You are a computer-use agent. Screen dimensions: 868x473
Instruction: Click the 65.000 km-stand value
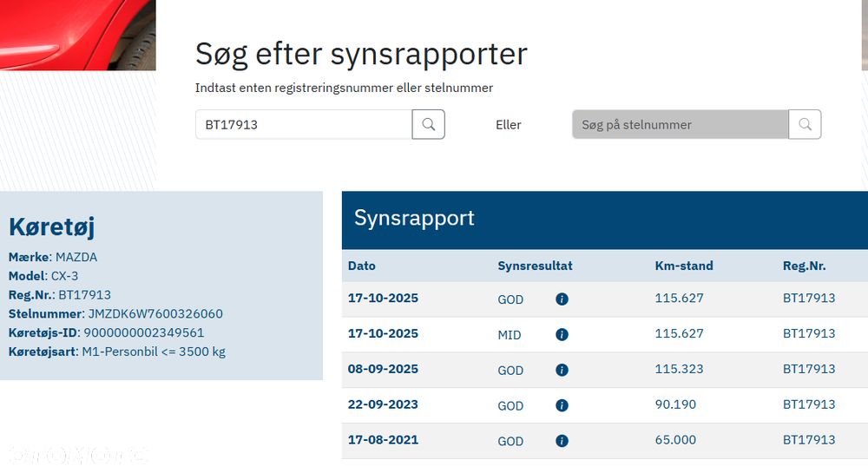coord(675,440)
